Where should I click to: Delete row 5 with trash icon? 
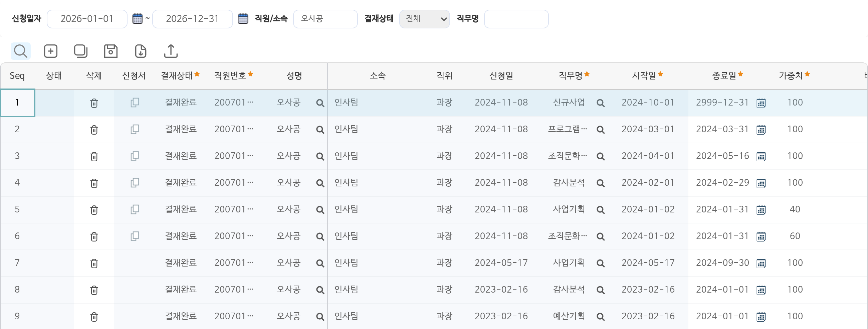(x=94, y=210)
